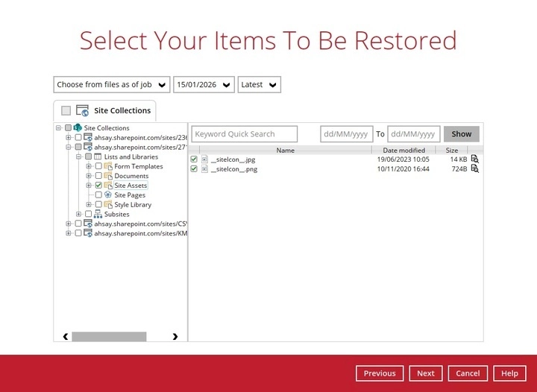537x392 pixels.
Task: Preview versions icon for __siteIcon__.png row
Action: [x=474, y=169]
